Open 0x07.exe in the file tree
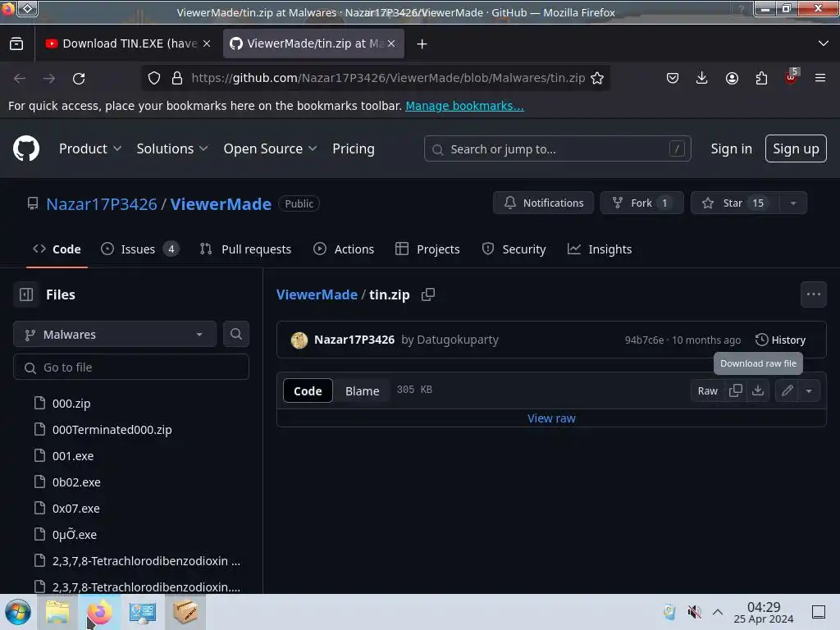 pyautogui.click(x=76, y=509)
